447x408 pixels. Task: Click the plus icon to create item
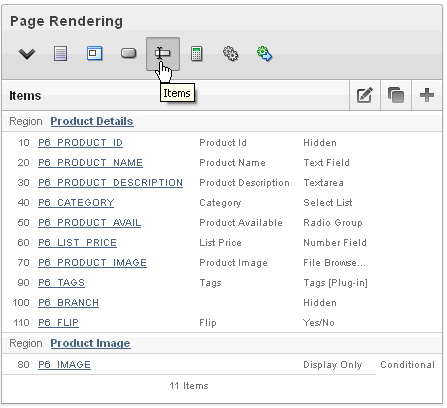pyautogui.click(x=427, y=95)
